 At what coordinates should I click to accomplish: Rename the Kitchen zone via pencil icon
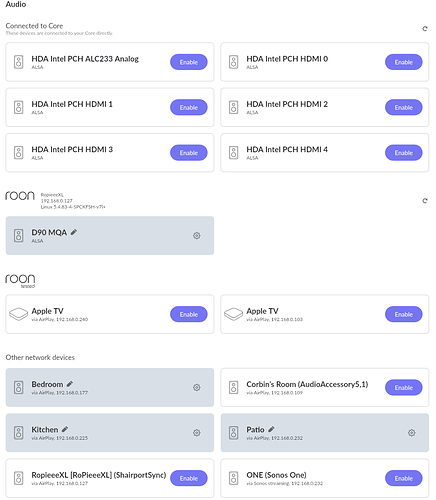tap(65, 429)
